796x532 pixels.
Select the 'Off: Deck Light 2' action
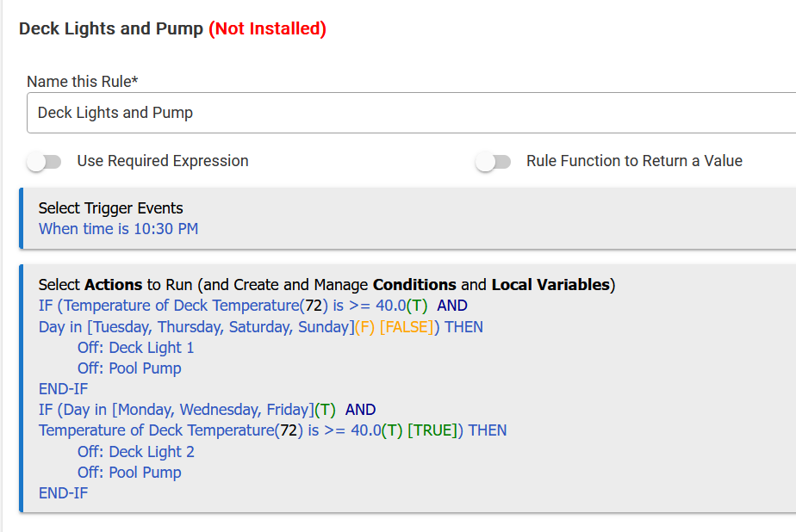[135, 452]
